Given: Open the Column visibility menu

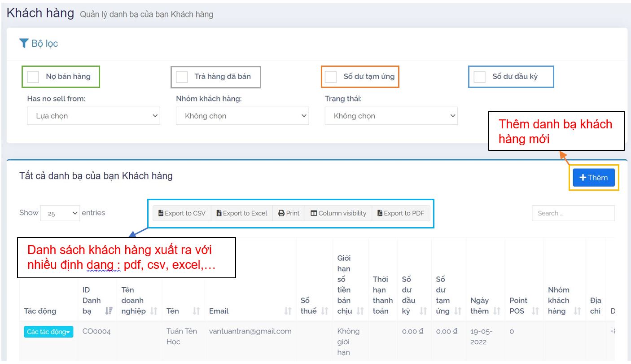Looking at the screenshot, I should pos(338,213).
